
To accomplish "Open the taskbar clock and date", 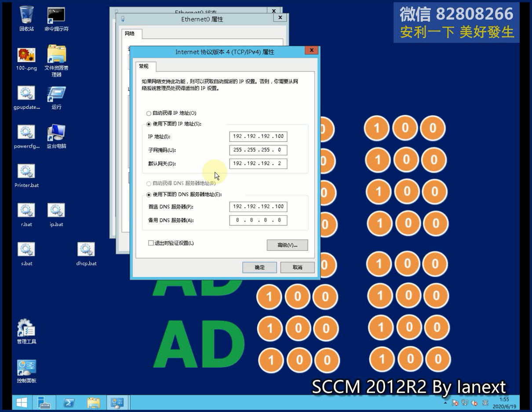I will [504, 403].
